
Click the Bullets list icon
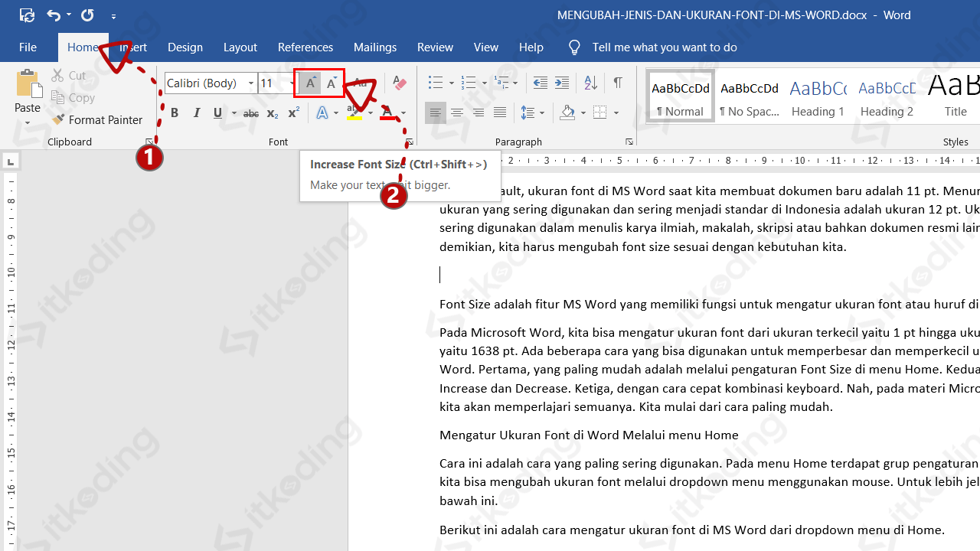[435, 83]
